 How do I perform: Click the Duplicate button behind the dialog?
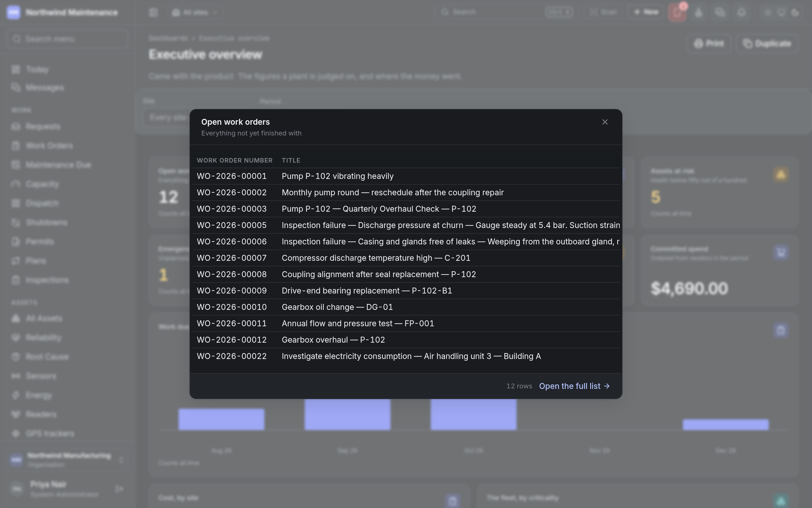[767, 44]
